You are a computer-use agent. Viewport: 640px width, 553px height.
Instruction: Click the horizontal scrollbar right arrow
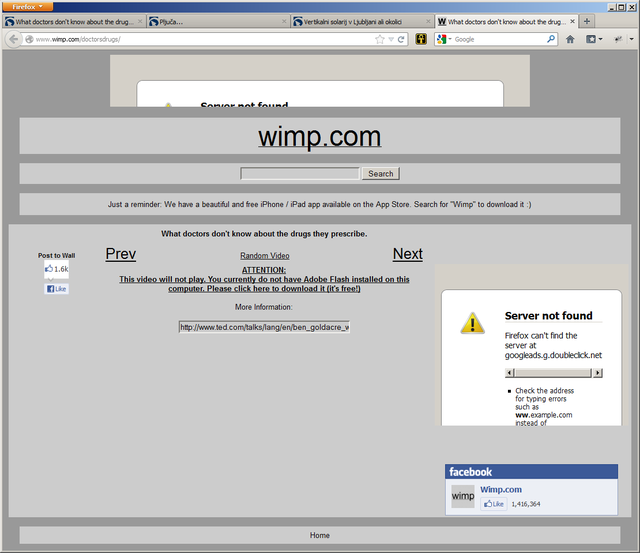pos(598,373)
